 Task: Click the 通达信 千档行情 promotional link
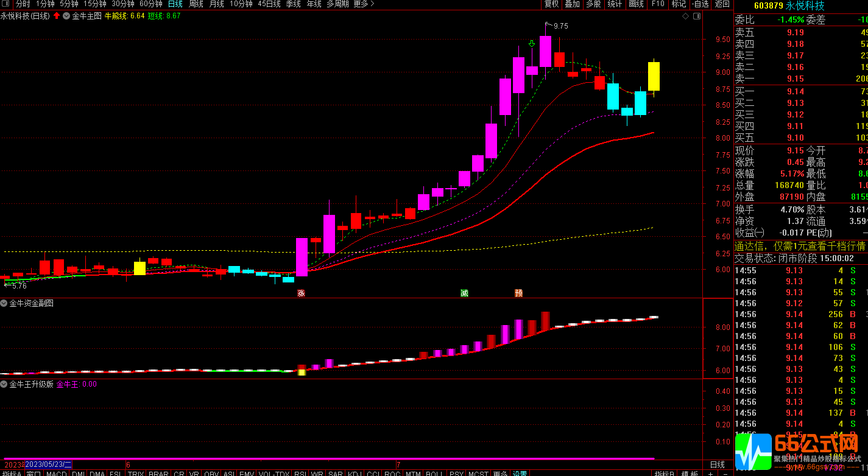[x=800, y=246]
